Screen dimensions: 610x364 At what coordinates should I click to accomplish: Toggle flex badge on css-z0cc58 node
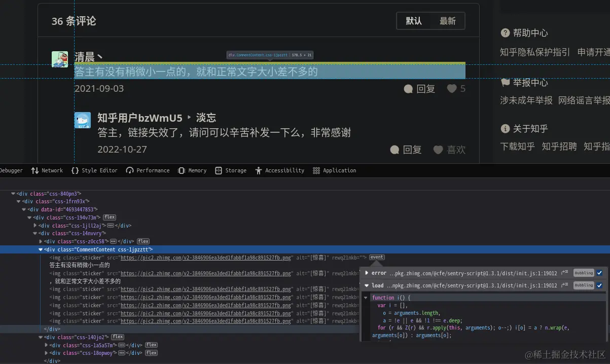143,241
